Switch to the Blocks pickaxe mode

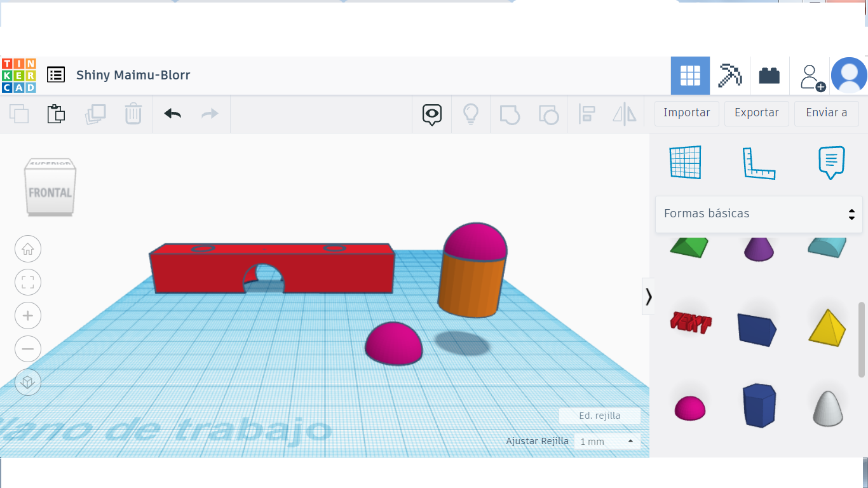point(729,76)
